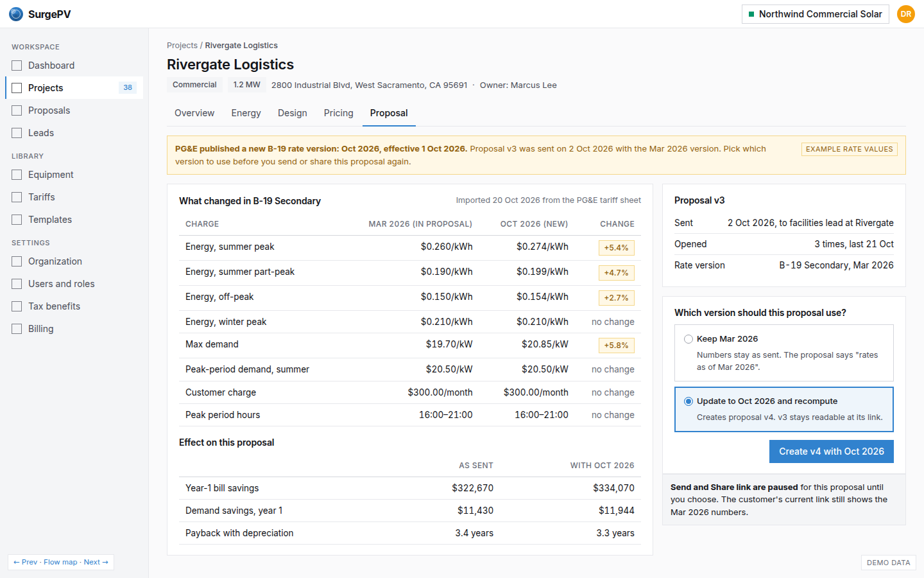The height and width of the screenshot is (578, 924).
Task: Click the 1.2 MW capacity tag
Action: click(x=247, y=85)
